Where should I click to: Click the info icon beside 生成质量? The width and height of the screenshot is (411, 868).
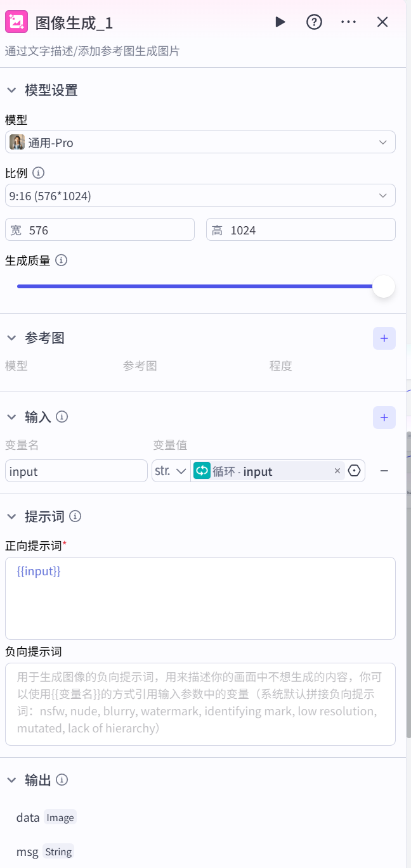tap(62, 260)
